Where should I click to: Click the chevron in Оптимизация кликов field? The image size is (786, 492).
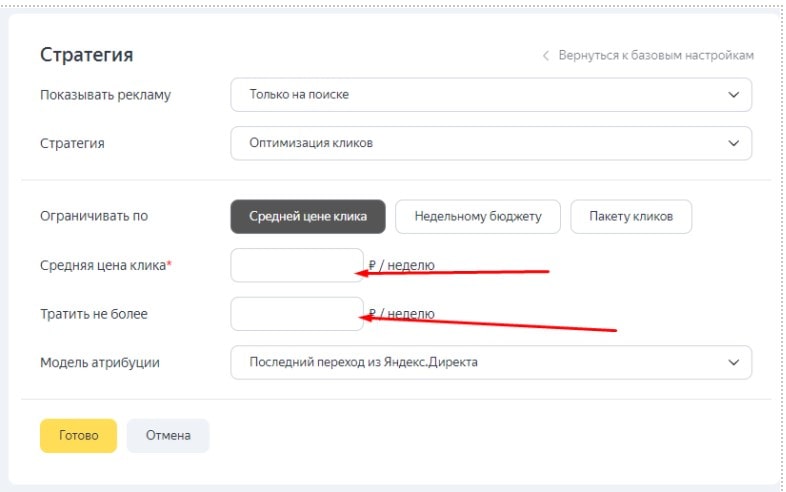tap(734, 143)
